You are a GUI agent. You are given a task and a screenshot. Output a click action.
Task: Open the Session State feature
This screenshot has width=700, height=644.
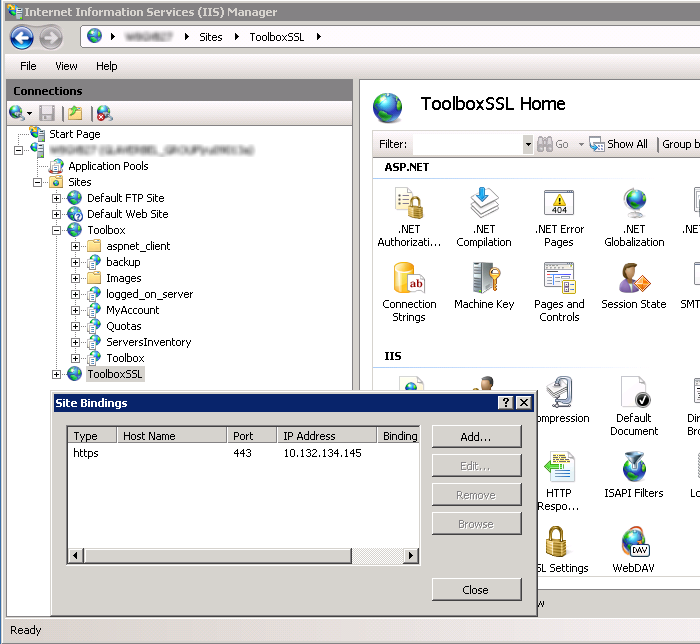pyautogui.click(x=634, y=280)
